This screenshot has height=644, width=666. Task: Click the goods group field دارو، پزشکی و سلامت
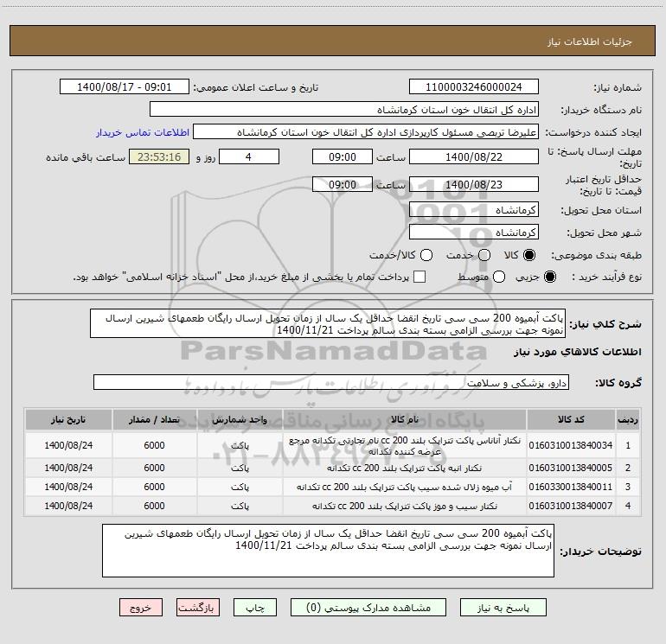(331, 382)
